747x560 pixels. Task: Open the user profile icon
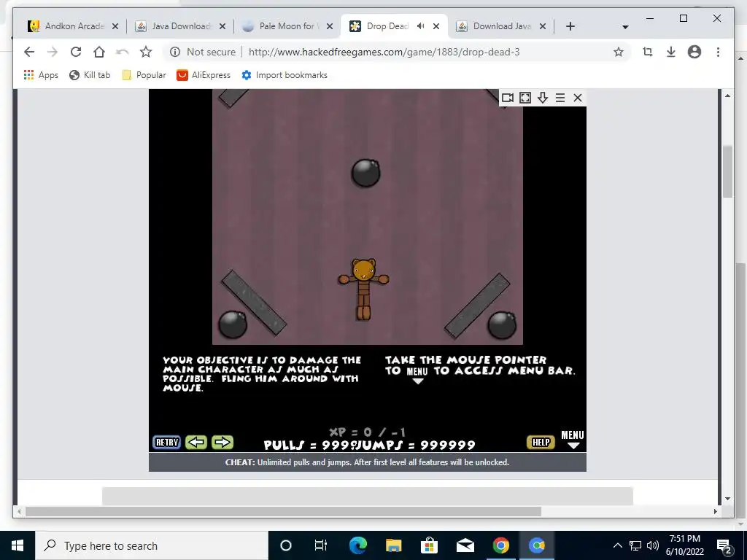[694, 52]
